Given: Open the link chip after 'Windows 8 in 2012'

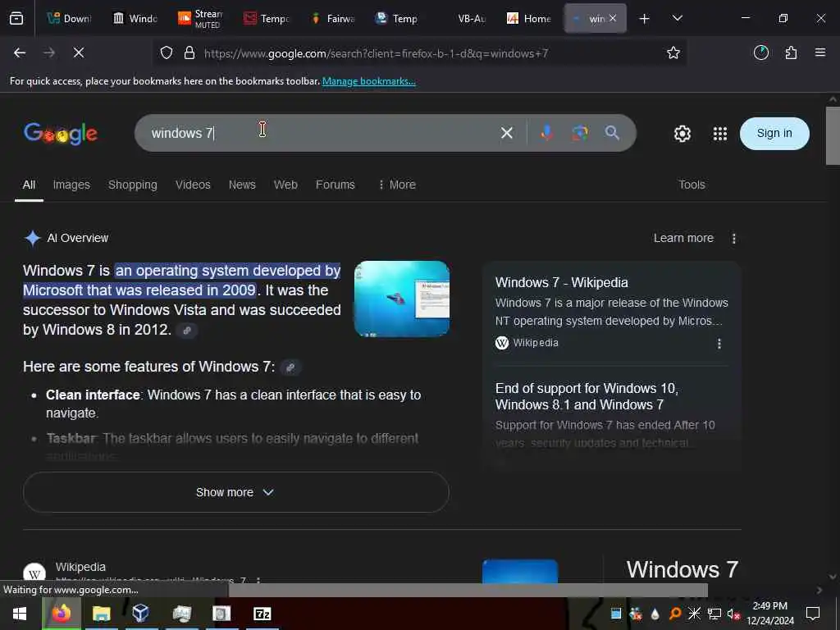Looking at the screenshot, I should [x=187, y=331].
